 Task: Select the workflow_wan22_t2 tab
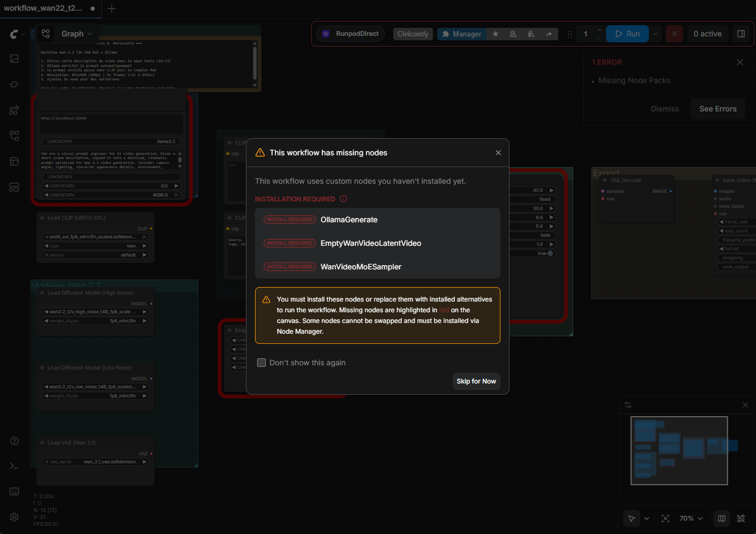pyautogui.click(x=43, y=8)
